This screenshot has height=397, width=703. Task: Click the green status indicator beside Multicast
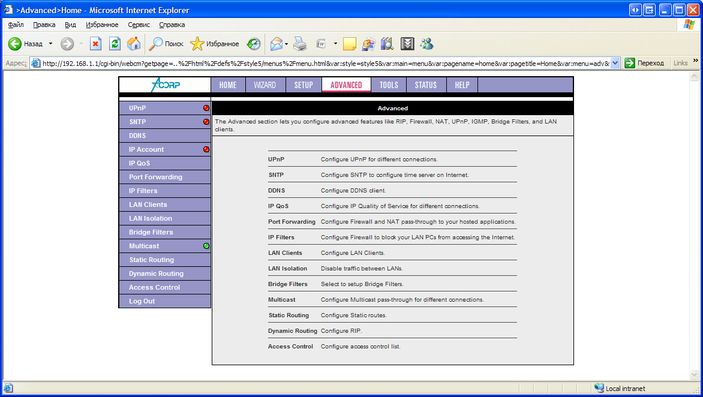pyautogui.click(x=206, y=246)
